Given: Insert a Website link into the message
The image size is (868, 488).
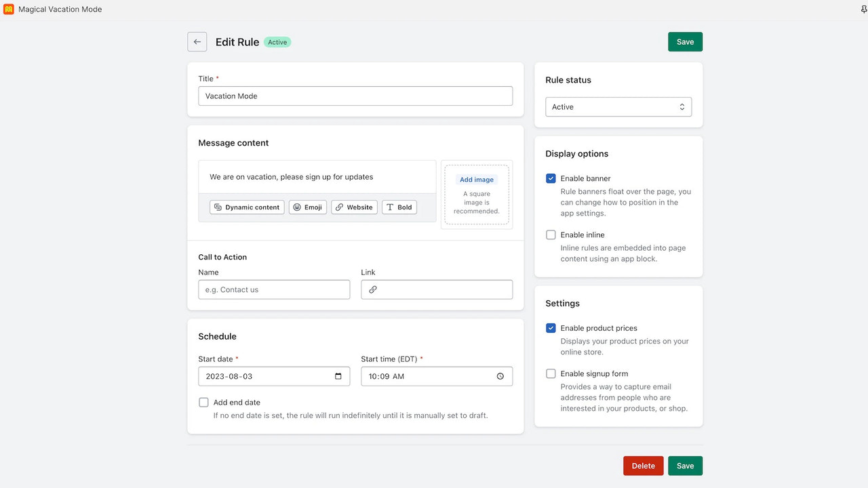Looking at the screenshot, I should (353, 207).
